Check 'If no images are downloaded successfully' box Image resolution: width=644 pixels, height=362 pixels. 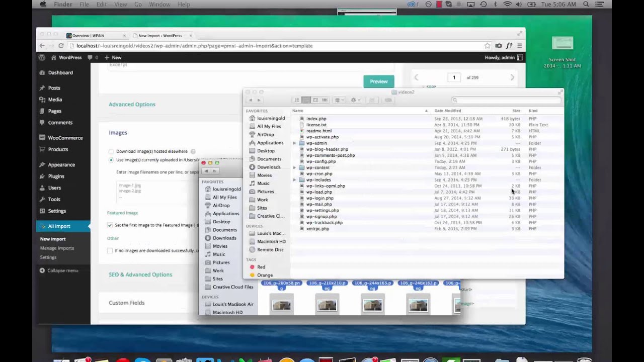[110, 250]
